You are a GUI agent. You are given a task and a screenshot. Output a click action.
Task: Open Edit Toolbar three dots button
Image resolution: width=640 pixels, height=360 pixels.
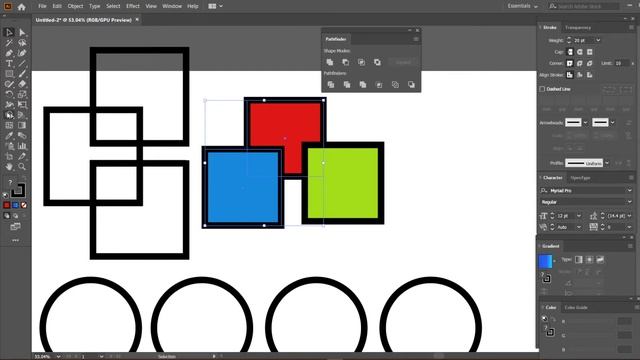coord(16,240)
